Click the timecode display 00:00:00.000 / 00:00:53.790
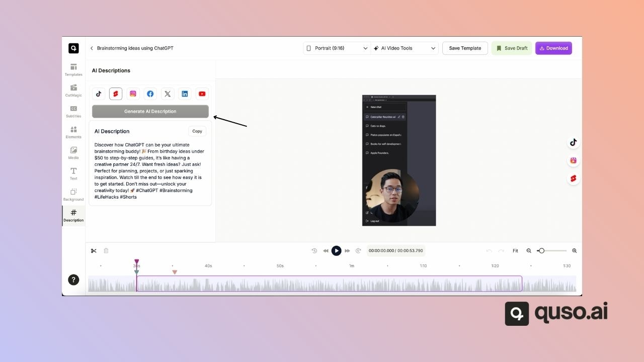Screen dimensions: 644x362 coord(395,250)
